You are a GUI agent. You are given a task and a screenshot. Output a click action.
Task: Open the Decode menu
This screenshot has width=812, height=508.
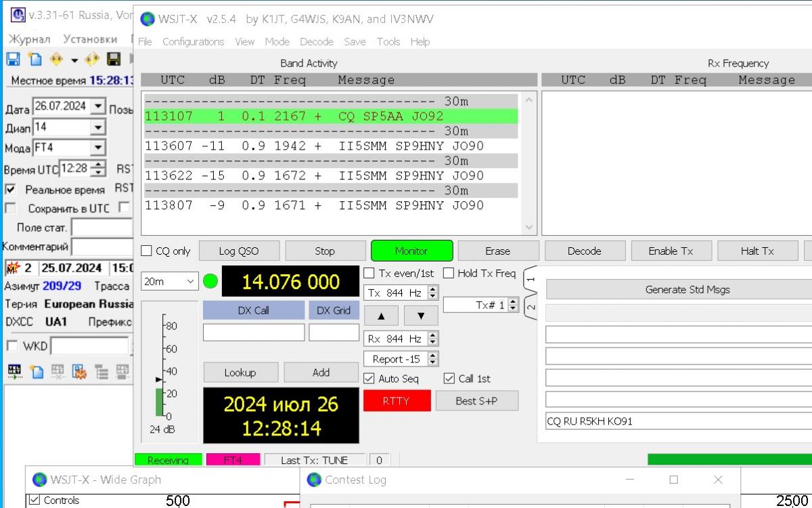[317, 41]
